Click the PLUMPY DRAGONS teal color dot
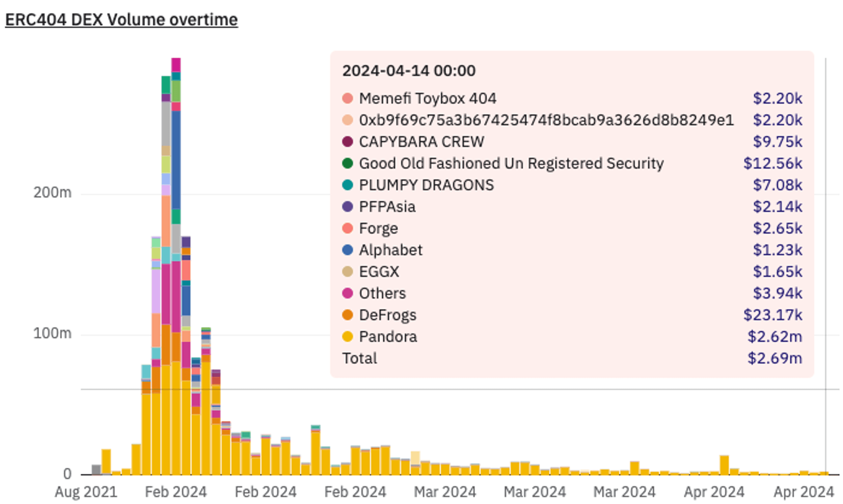This screenshot has width=843, height=504. [347, 185]
